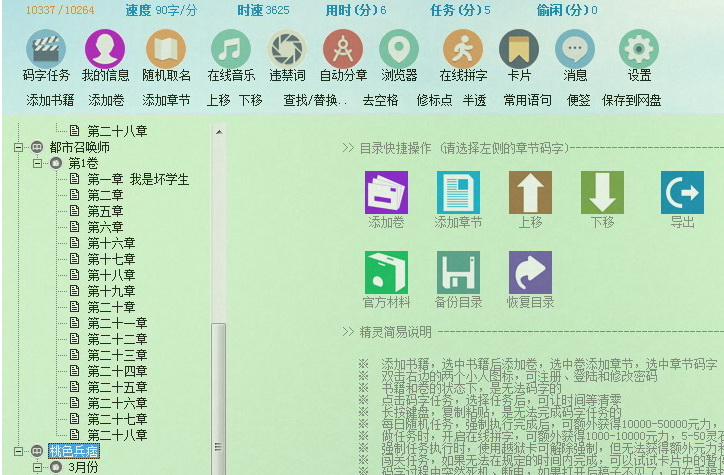Select chapter 第二十章
This screenshot has height=475, width=724.
(111, 307)
